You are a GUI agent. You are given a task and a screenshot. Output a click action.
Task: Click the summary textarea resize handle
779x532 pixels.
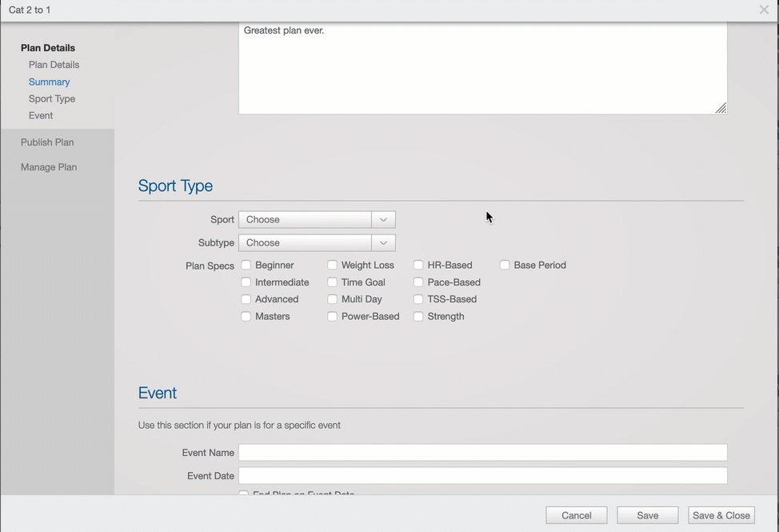pos(721,108)
